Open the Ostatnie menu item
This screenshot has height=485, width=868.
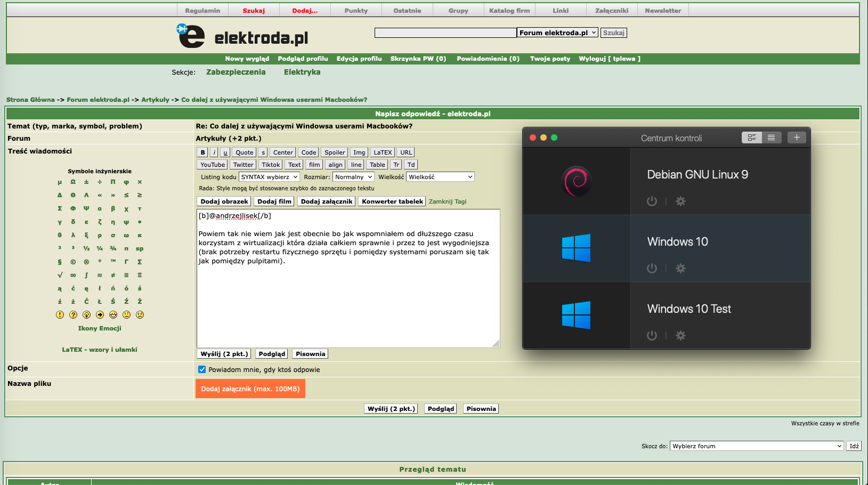(407, 11)
